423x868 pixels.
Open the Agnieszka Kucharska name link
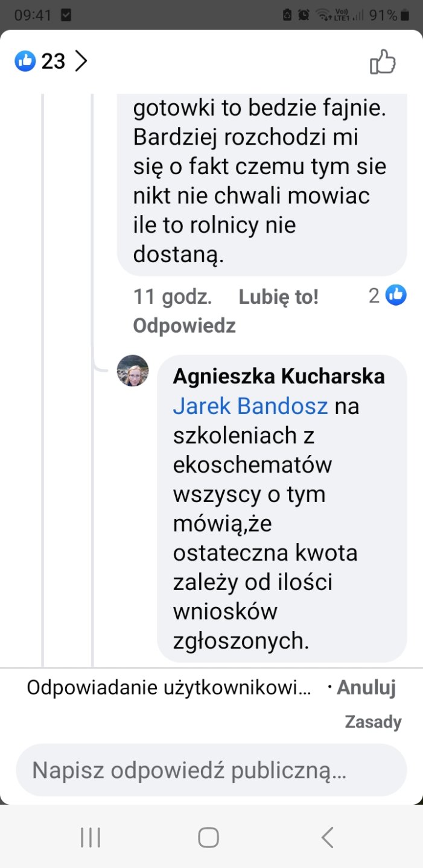pos(279,376)
